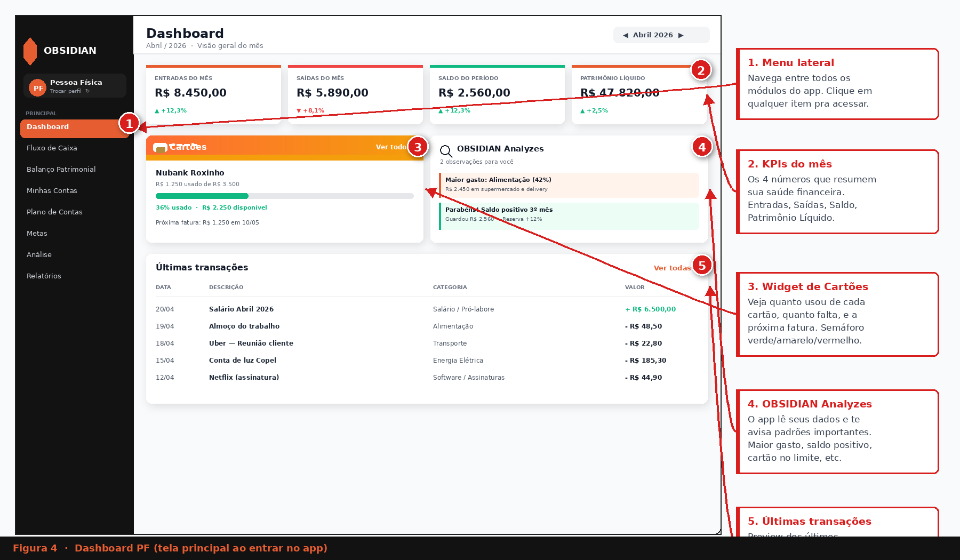Click the value - R$ 22,80
Image resolution: width=960 pixels, height=560 pixels.
[643, 343]
